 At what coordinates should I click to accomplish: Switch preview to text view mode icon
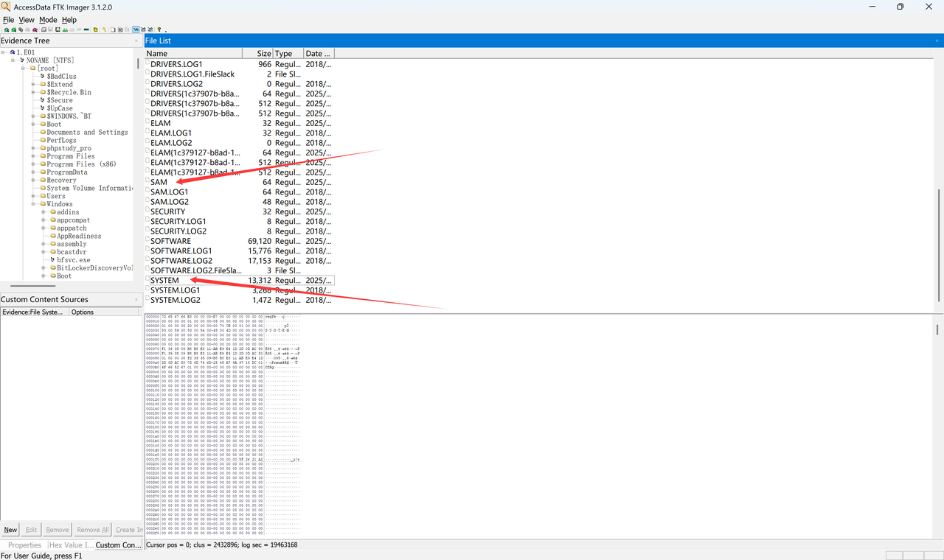(x=143, y=29)
